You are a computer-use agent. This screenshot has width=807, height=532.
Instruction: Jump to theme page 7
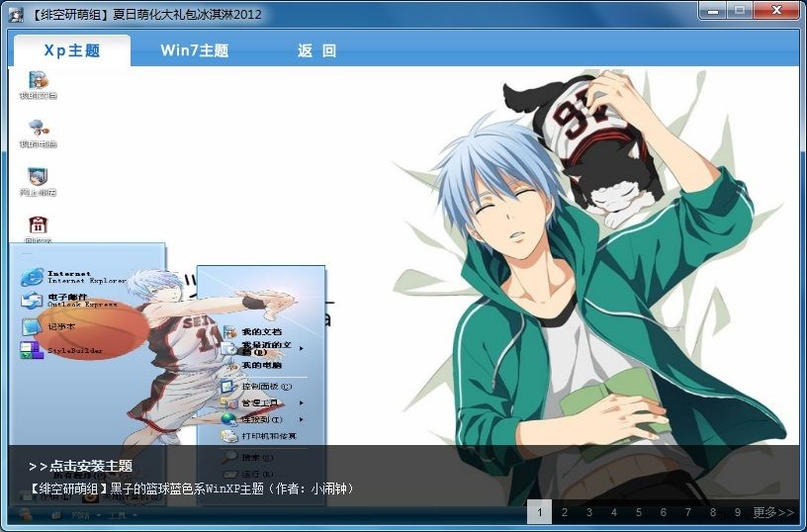tap(688, 512)
